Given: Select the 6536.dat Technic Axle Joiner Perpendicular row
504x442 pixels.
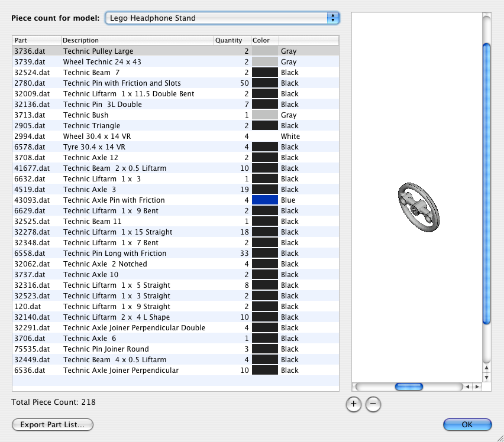Looking at the screenshot, I should [176, 370].
